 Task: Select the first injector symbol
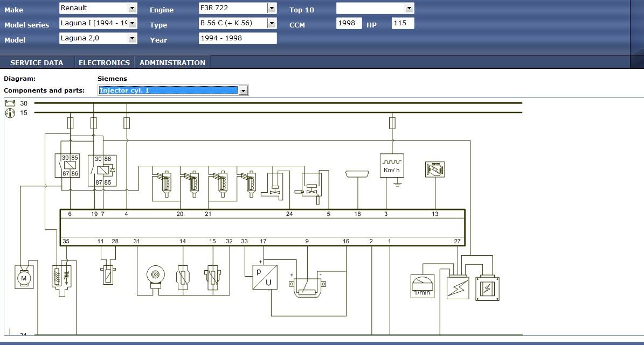click(x=163, y=183)
